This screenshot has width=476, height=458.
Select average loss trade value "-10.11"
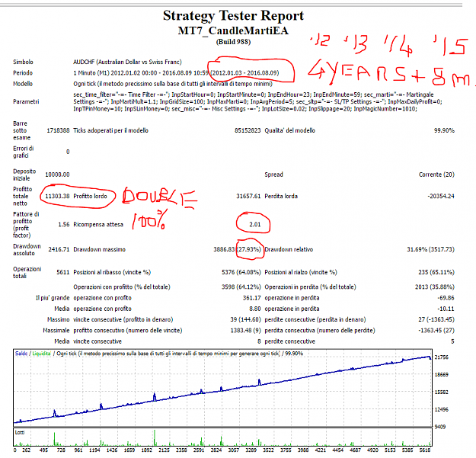pyautogui.click(x=446, y=309)
